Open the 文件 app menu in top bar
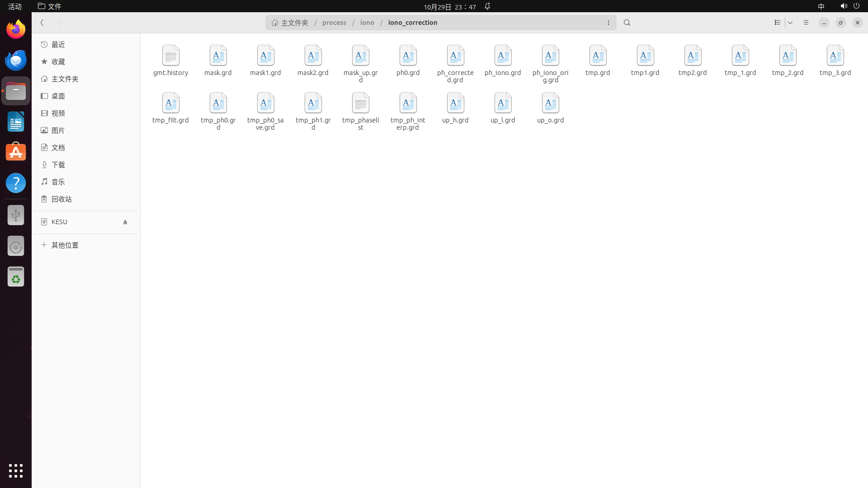 coord(50,6)
